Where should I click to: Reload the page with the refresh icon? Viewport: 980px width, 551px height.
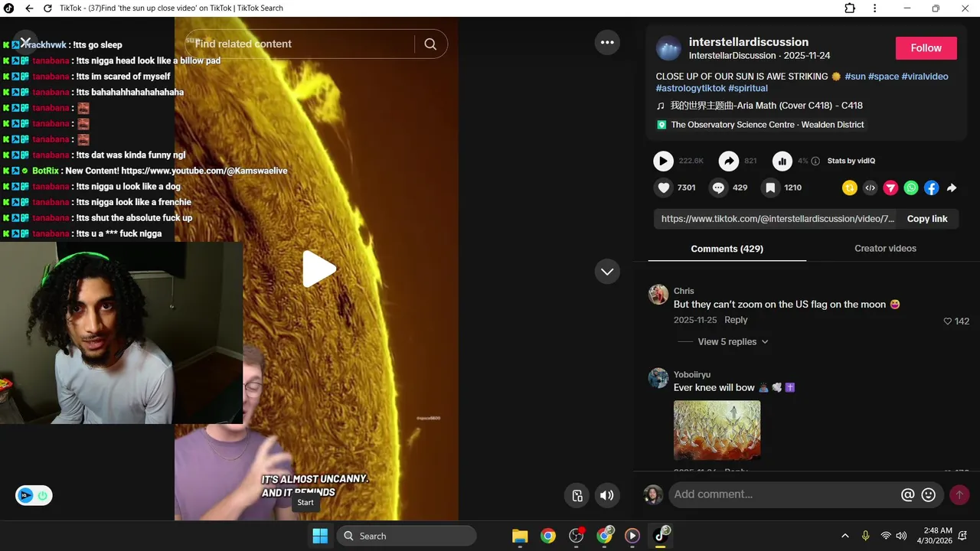[x=47, y=8]
